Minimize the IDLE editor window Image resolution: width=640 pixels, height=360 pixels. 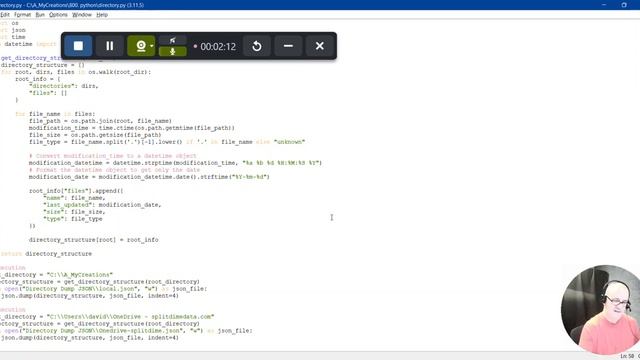pos(604,5)
